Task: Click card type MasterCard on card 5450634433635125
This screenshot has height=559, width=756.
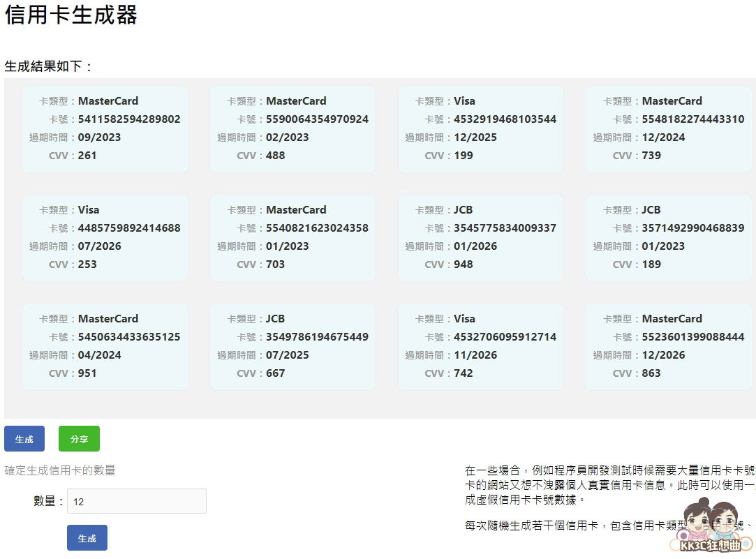Action: (108, 318)
